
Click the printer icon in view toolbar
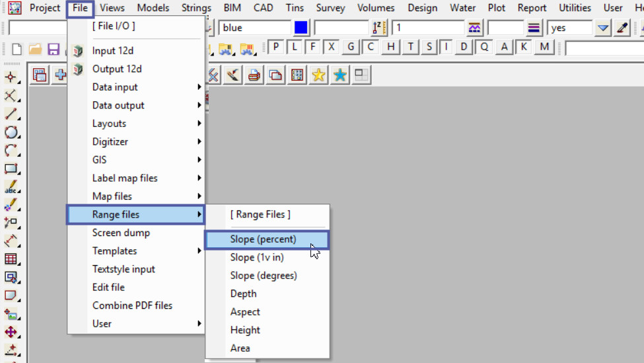point(254,75)
